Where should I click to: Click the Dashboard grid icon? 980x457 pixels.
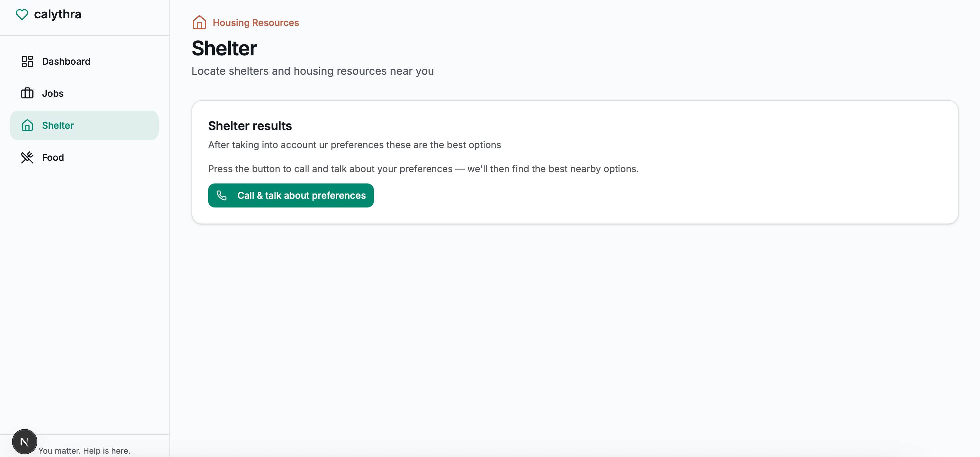(27, 61)
